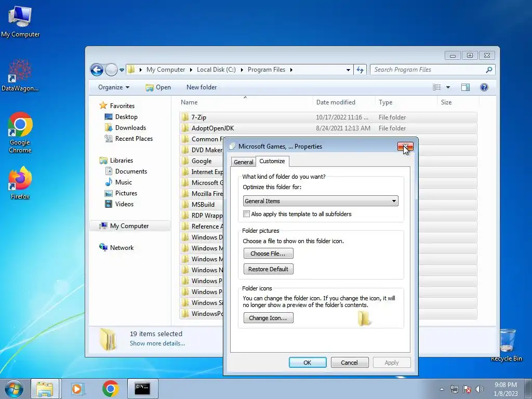532x399 pixels.
Task: Sort by the Size column header
Action: tap(458, 102)
